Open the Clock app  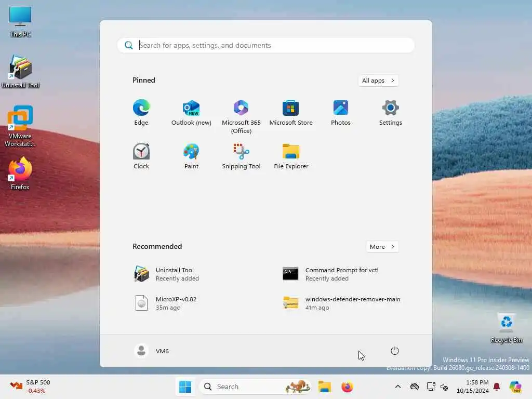point(141,156)
